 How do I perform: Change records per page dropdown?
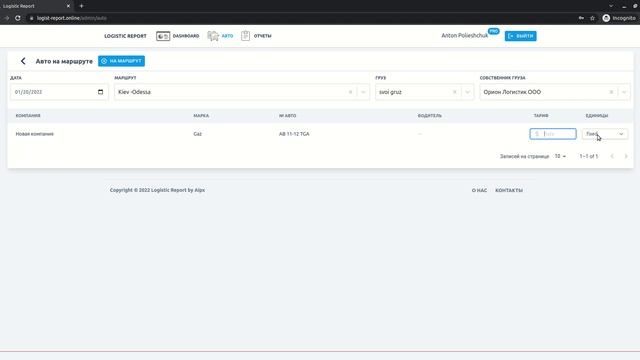(560, 156)
